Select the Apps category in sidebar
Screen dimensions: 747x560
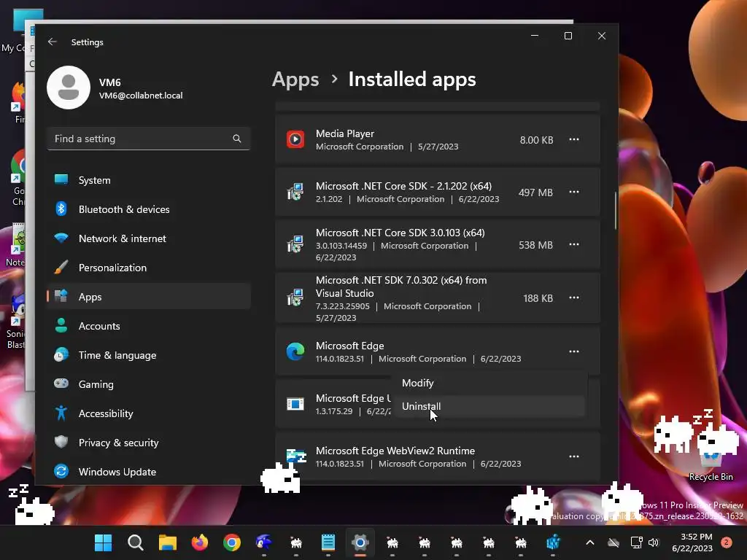149,297
